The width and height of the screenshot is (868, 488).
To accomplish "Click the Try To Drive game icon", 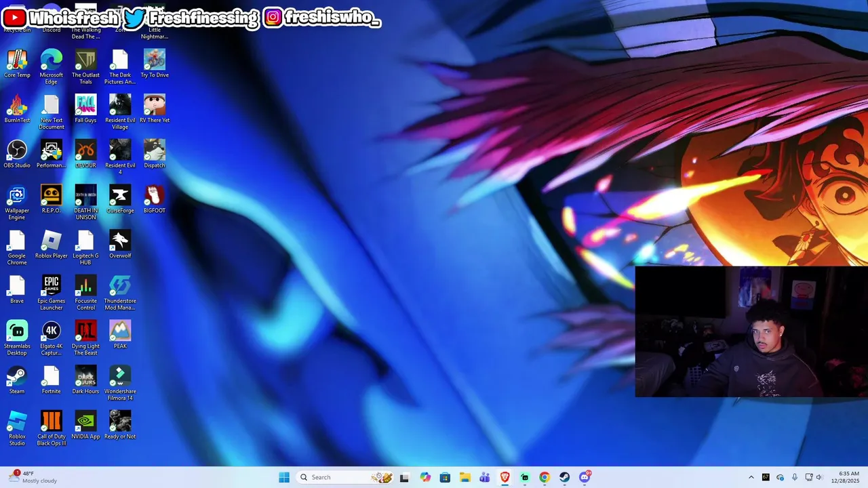I will click(155, 64).
